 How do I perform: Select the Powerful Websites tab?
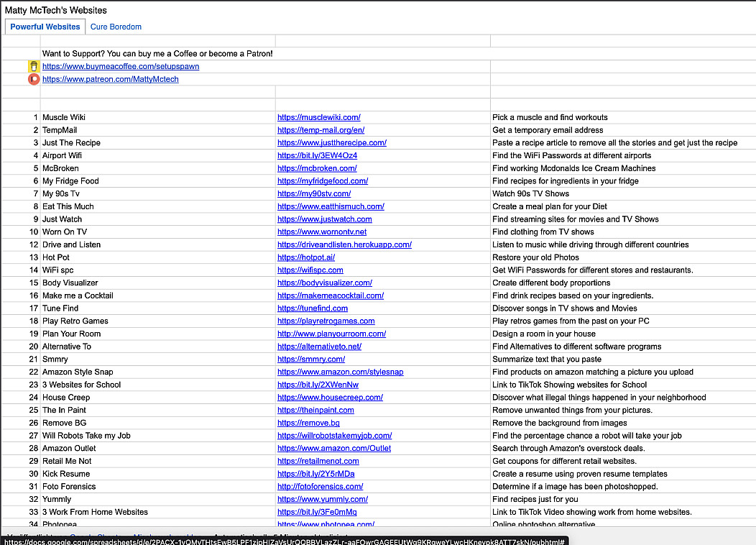(x=45, y=27)
